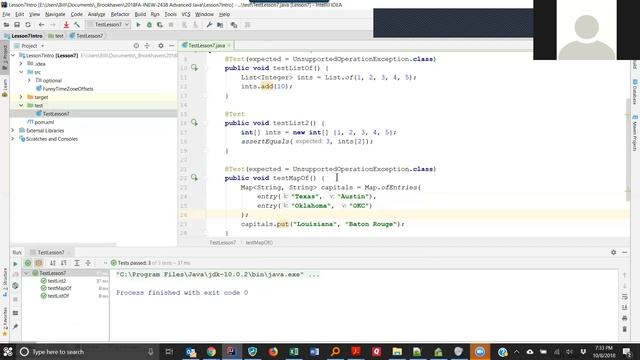The image size is (640, 360).
Task: Open the Project view dropdown
Action: pos(29,46)
